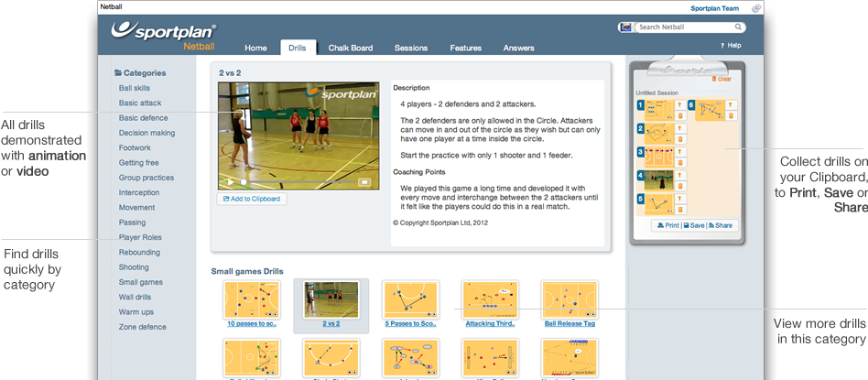Open the Answers tab
868x380 pixels.
[519, 48]
